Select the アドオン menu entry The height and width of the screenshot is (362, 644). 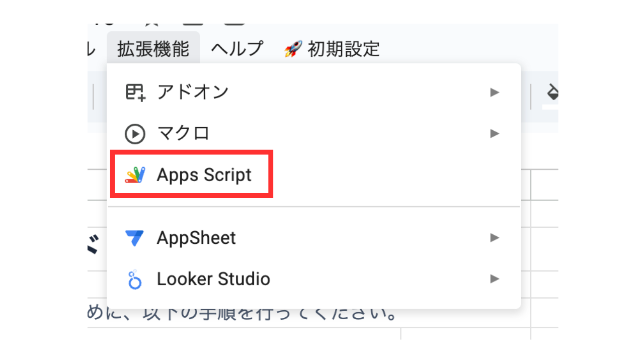pyautogui.click(x=314, y=92)
